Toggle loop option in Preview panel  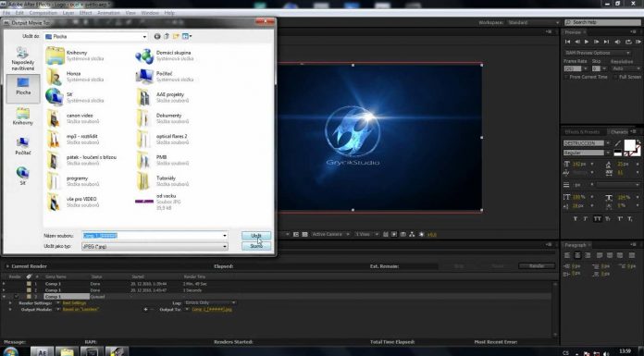click(628, 42)
